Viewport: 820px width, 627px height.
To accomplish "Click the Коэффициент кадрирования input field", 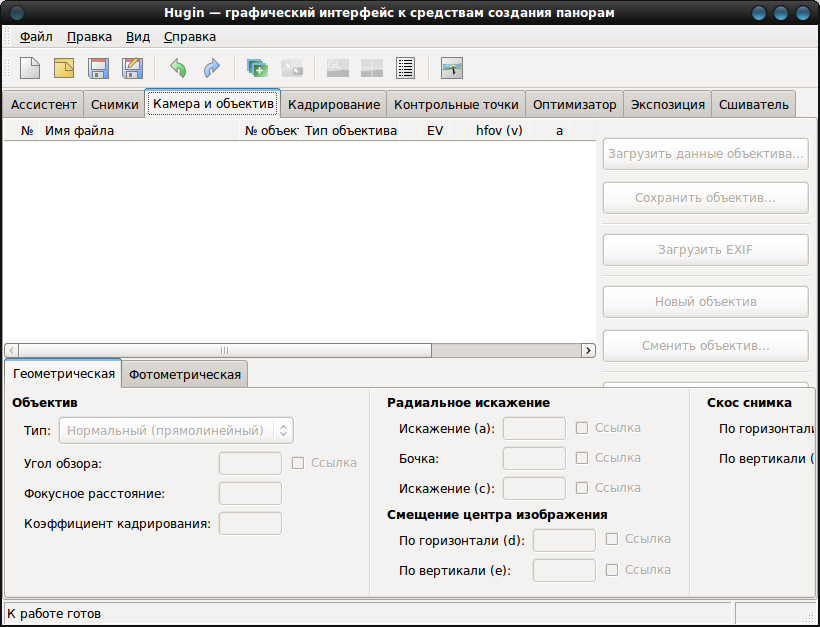I will coord(250,523).
